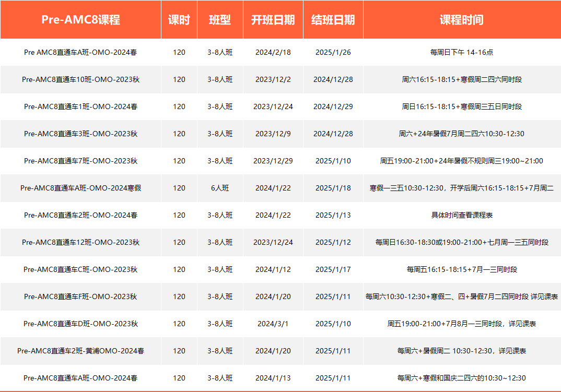Select the 每周日下午 14-16点 schedule cell
The height and width of the screenshot is (392, 561).
point(461,52)
